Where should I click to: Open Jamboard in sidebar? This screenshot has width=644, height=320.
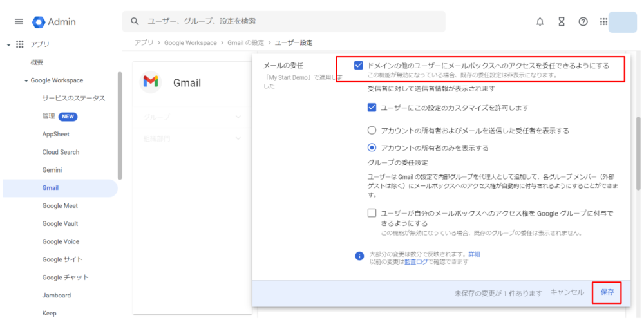pos(56,296)
